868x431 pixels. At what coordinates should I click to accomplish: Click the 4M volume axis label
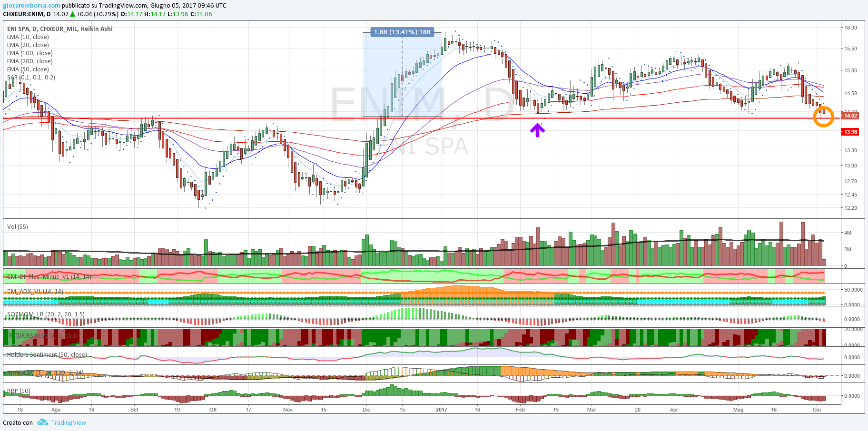point(848,233)
